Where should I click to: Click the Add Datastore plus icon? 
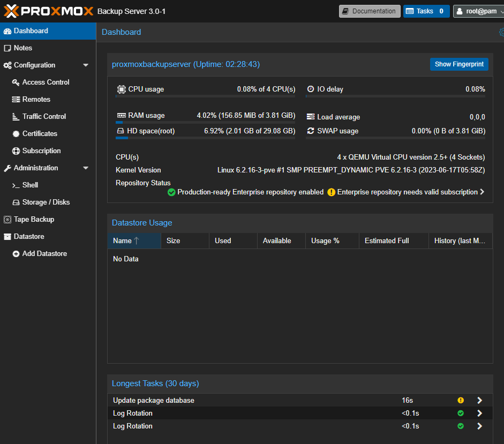click(x=16, y=254)
